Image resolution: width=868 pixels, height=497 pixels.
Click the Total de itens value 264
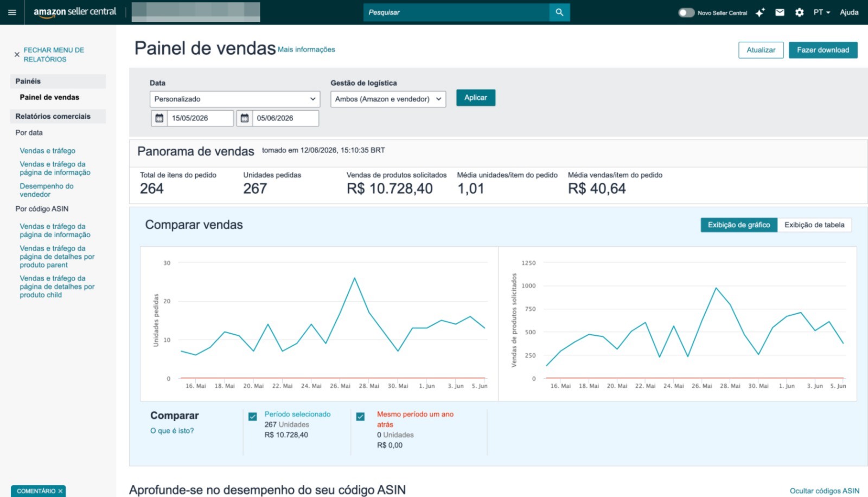coord(151,188)
